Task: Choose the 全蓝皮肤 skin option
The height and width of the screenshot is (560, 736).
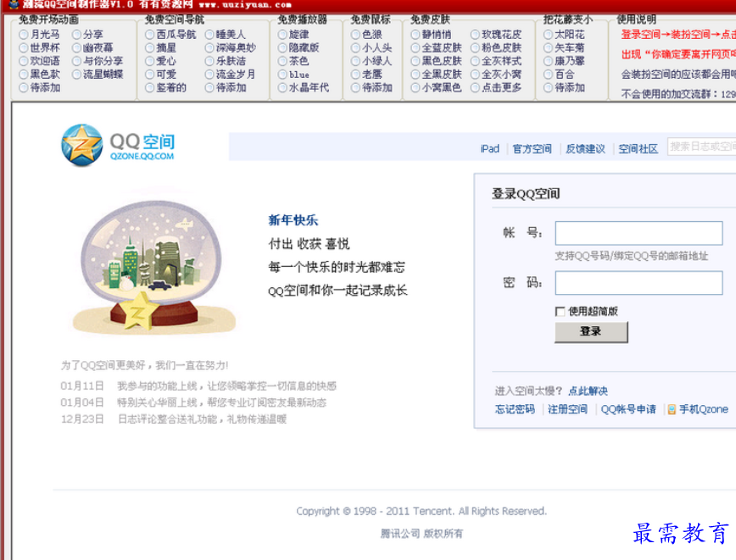Action: click(415, 47)
